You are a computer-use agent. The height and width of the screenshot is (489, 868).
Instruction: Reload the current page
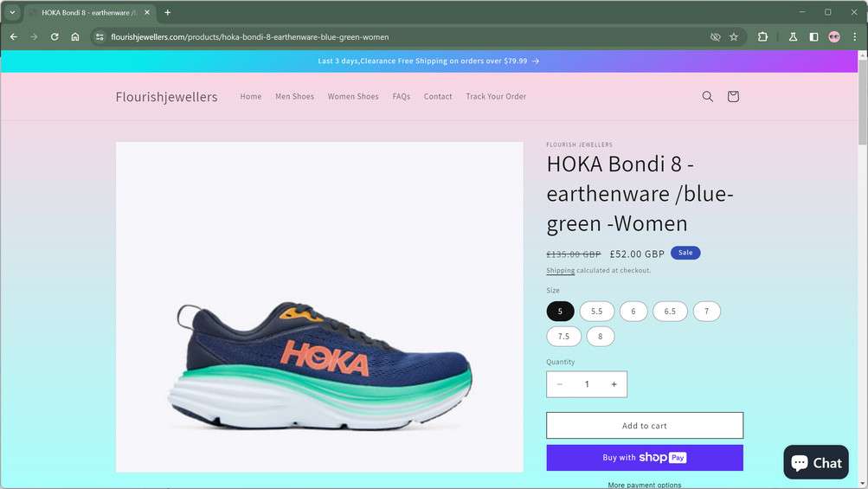click(55, 37)
